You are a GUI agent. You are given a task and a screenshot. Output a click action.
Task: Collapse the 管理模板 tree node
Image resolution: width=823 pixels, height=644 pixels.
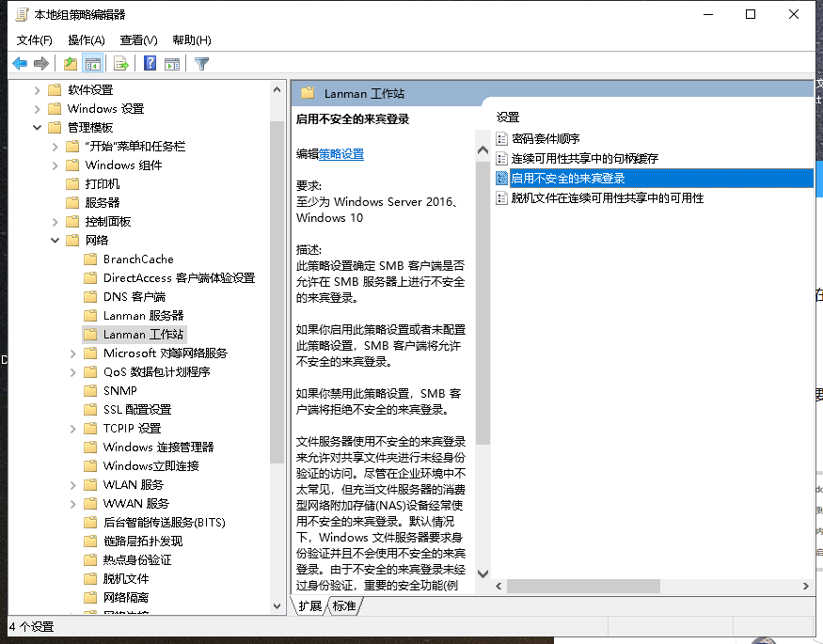[37, 128]
